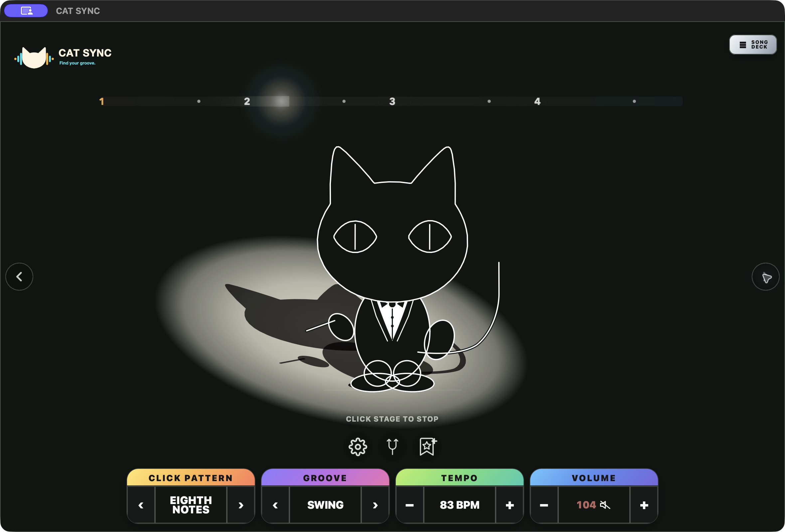Open the settings gear icon
The image size is (785, 532).
coord(358,447)
